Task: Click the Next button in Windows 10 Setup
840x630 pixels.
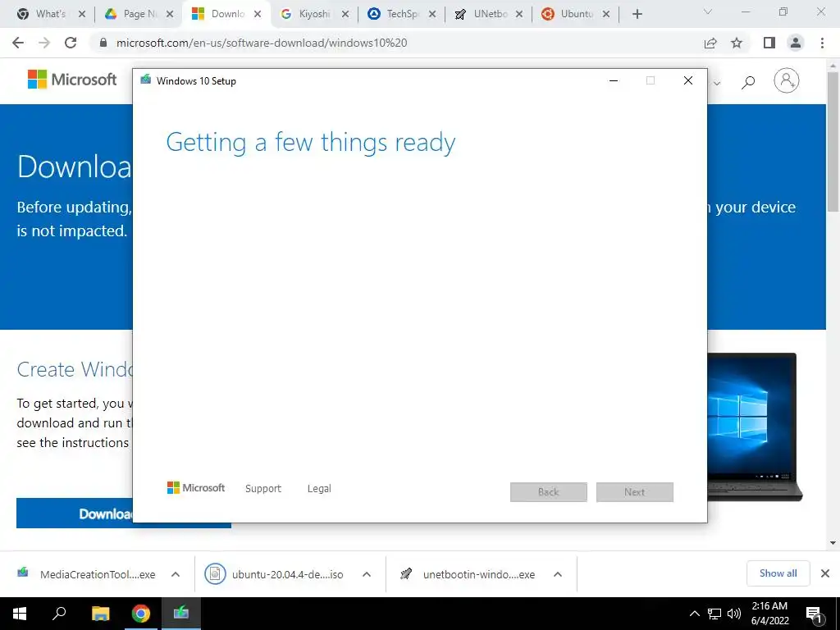Action: (x=635, y=492)
